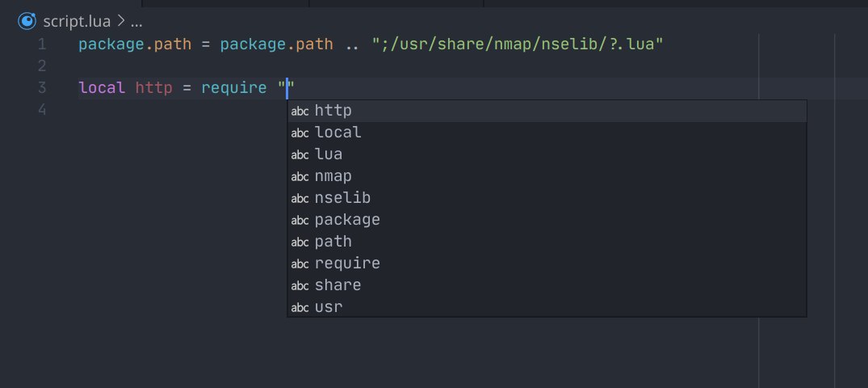Choose 'nmap' from the suggestion list
The width and height of the screenshot is (868, 388).
[x=547, y=176]
